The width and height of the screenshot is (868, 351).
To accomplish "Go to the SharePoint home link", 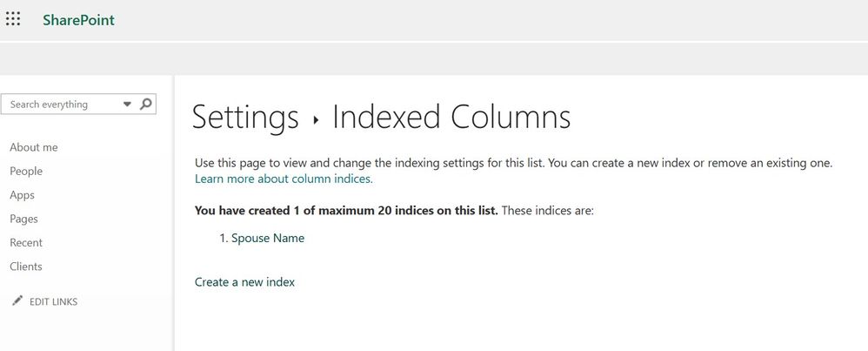I will (78, 20).
